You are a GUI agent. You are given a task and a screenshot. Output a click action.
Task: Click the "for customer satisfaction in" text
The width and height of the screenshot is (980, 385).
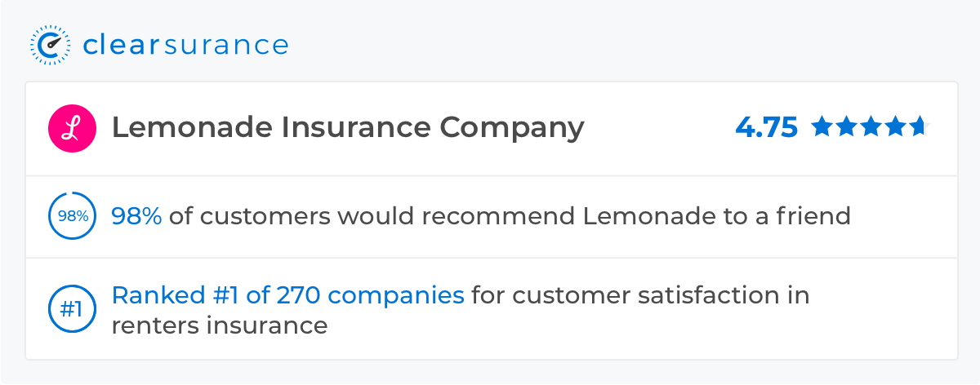[x=640, y=295]
